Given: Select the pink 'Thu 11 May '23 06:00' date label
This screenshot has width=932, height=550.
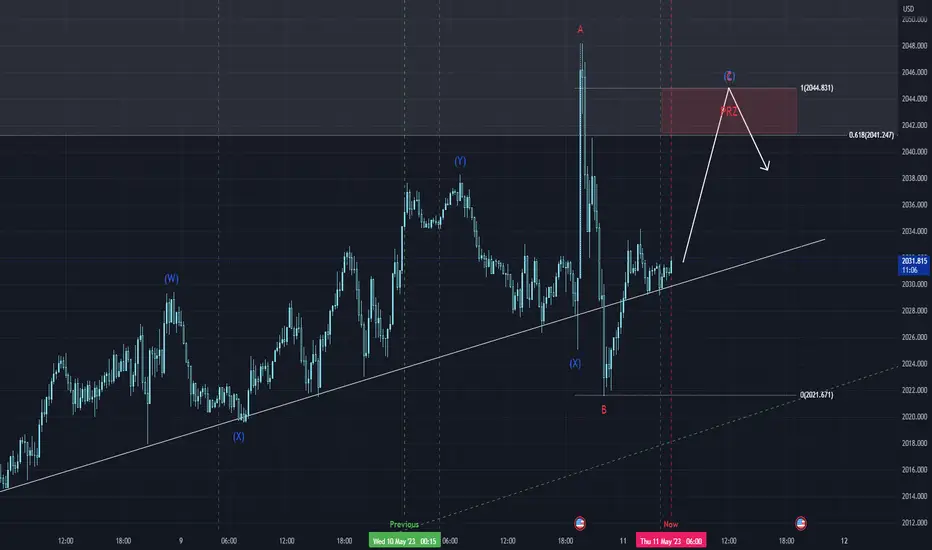Looking at the screenshot, I should [670, 541].
